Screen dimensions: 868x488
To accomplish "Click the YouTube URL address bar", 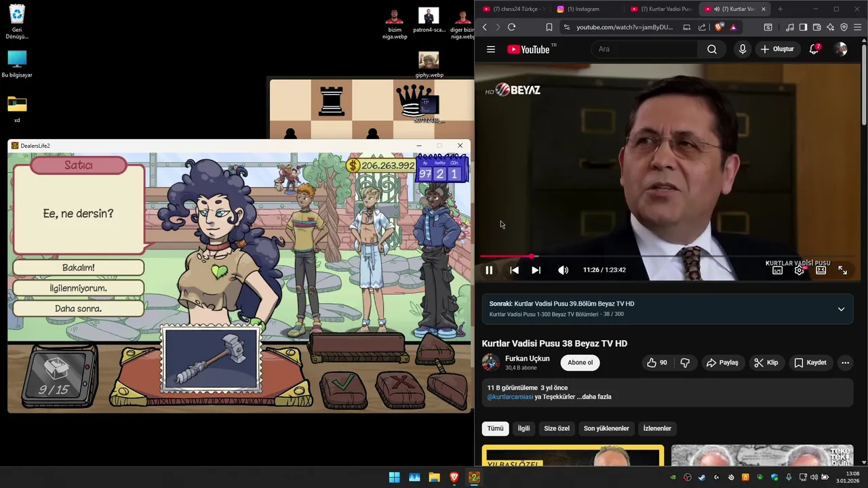I will [x=624, y=27].
